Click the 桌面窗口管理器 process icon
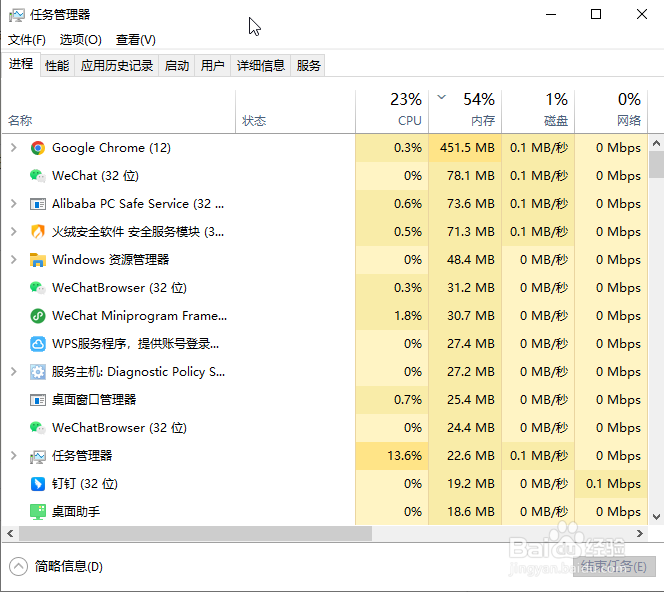Viewport: 664px width, 592px height. click(38, 400)
